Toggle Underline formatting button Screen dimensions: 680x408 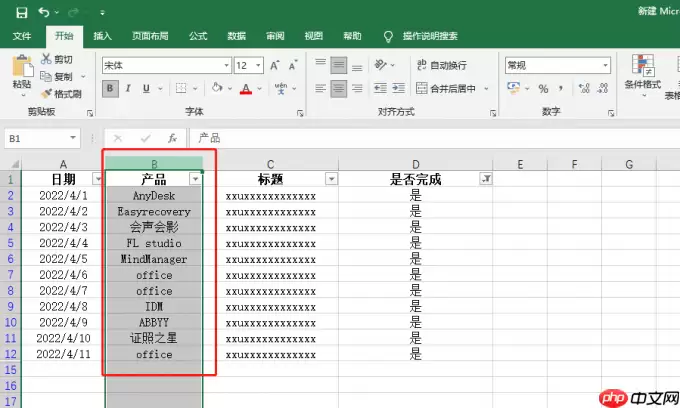[x=146, y=88]
